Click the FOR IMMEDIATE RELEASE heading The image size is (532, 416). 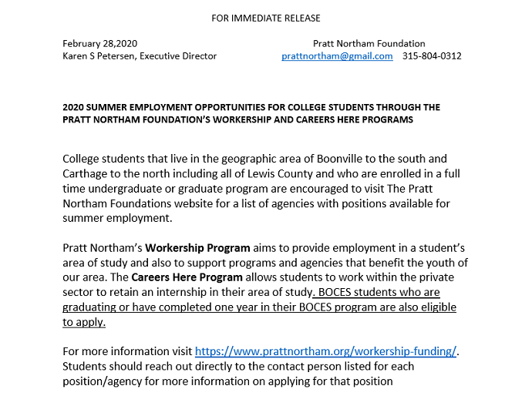click(266, 18)
